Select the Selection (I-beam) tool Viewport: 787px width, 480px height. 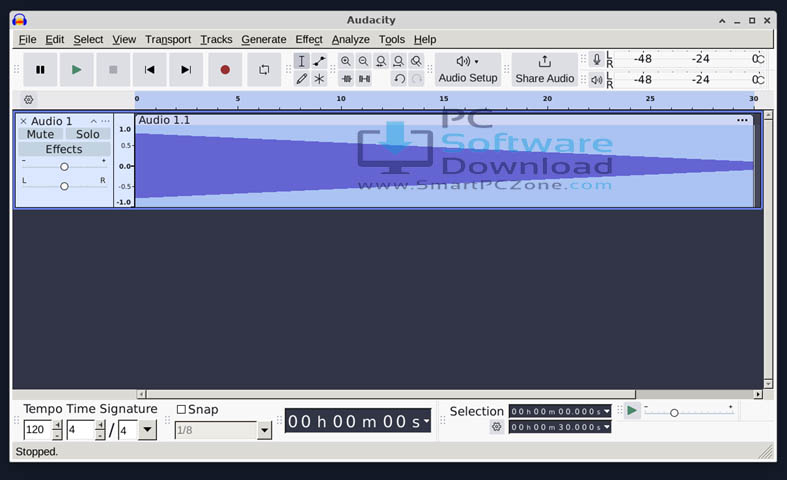click(x=301, y=61)
